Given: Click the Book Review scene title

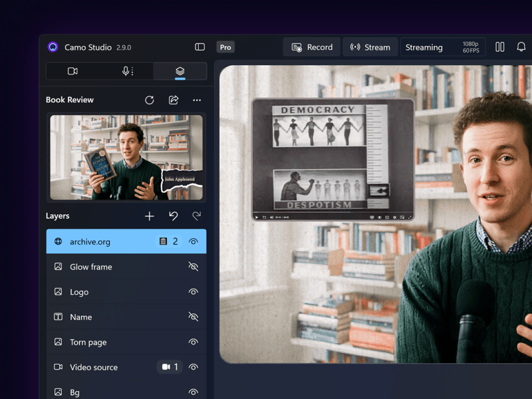Looking at the screenshot, I should click(x=70, y=100).
